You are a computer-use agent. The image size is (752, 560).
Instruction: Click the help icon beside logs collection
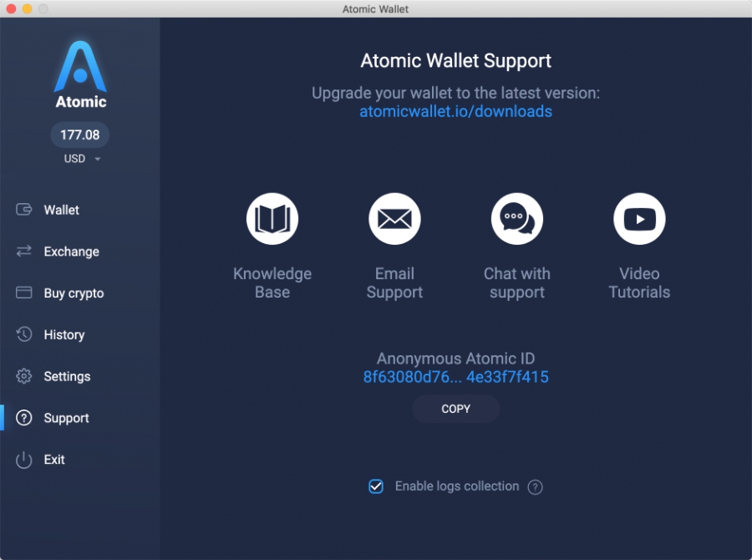pyautogui.click(x=536, y=487)
